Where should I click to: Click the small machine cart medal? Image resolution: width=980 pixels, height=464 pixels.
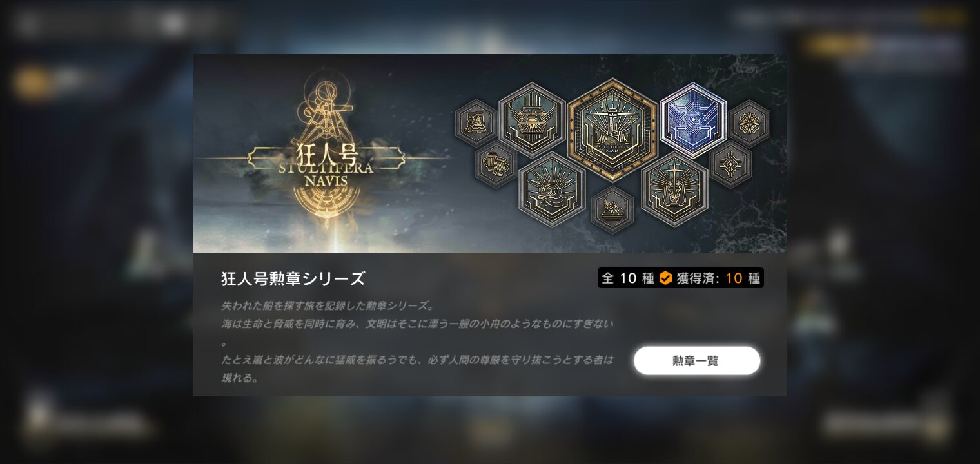click(x=476, y=122)
